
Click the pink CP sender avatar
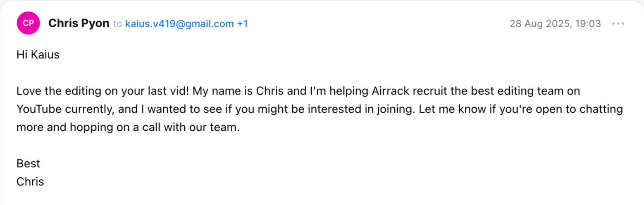(x=28, y=24)
